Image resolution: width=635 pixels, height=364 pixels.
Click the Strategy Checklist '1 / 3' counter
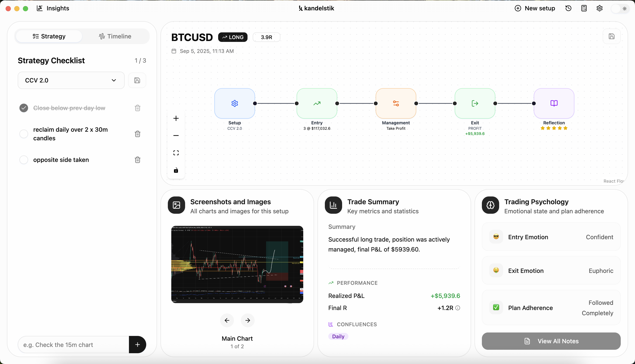[140, 60]
